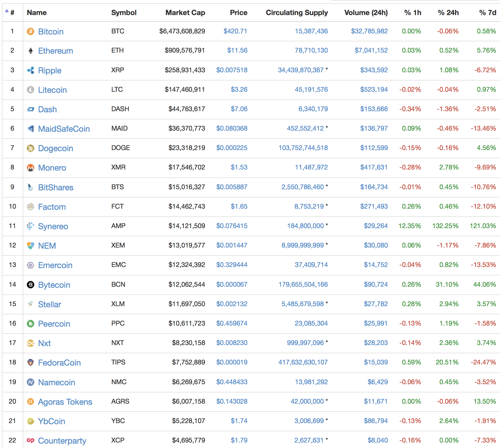Click the Ethereum diamond logo icon
Viewport: 503px width, 448px height.
[30, 51]
